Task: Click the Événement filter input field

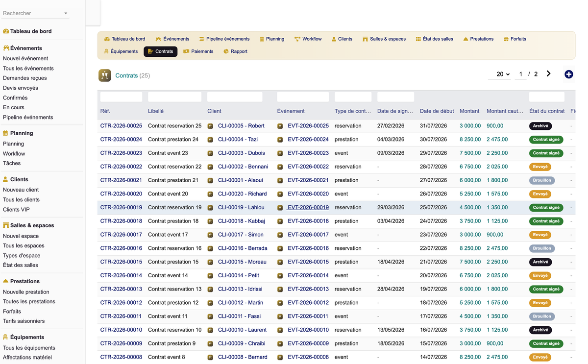Action: point(303,97)
